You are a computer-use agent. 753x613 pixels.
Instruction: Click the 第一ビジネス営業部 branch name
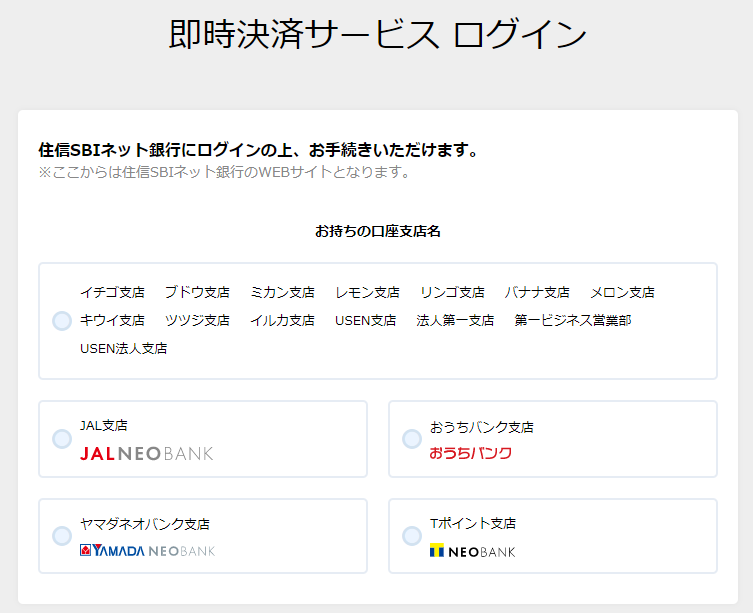572,320
